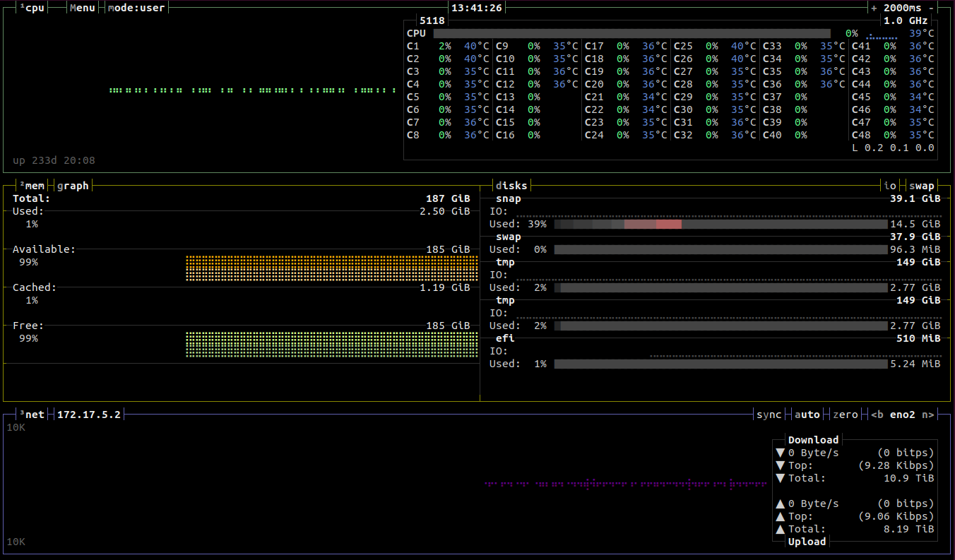Open the Menu in the top bar

point(83,8)
